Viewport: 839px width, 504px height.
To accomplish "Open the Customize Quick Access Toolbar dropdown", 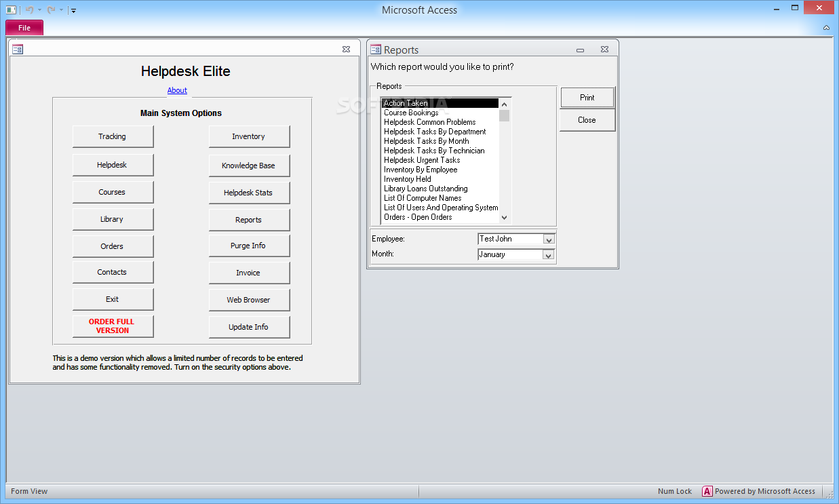I will point(73,10).
